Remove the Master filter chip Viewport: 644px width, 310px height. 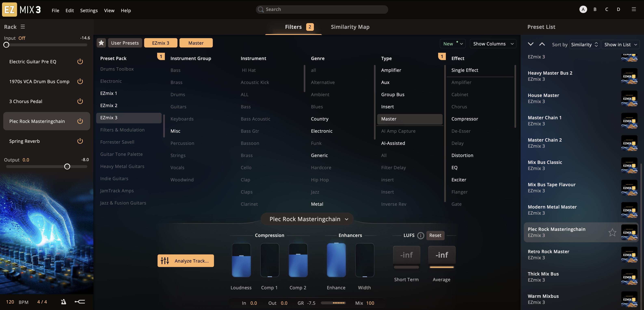click(x=196, y=43)
